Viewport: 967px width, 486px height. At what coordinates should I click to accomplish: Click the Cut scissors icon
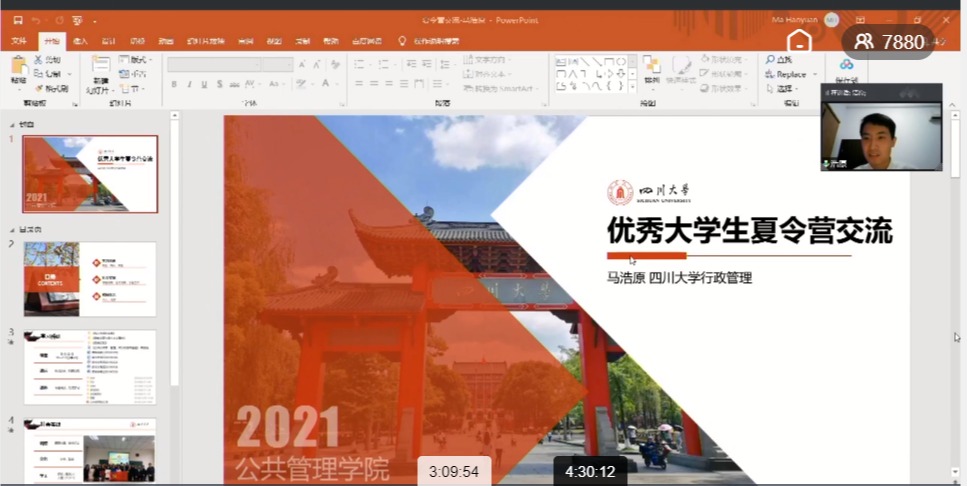pyautogui.click(x=40, y=60)
